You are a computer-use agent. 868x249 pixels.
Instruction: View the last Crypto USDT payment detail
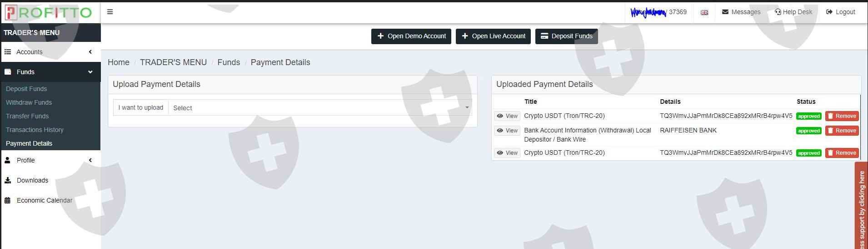tap(507, 153)
